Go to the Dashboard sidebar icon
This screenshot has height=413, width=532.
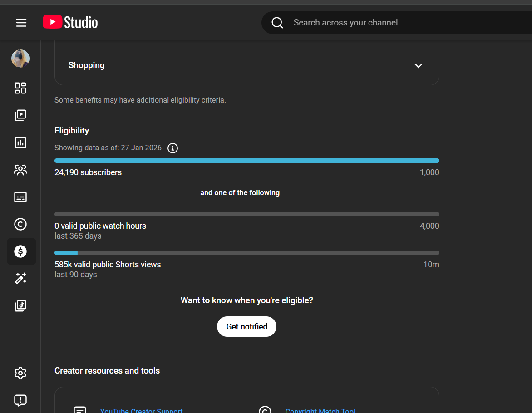tap(20, 88)
